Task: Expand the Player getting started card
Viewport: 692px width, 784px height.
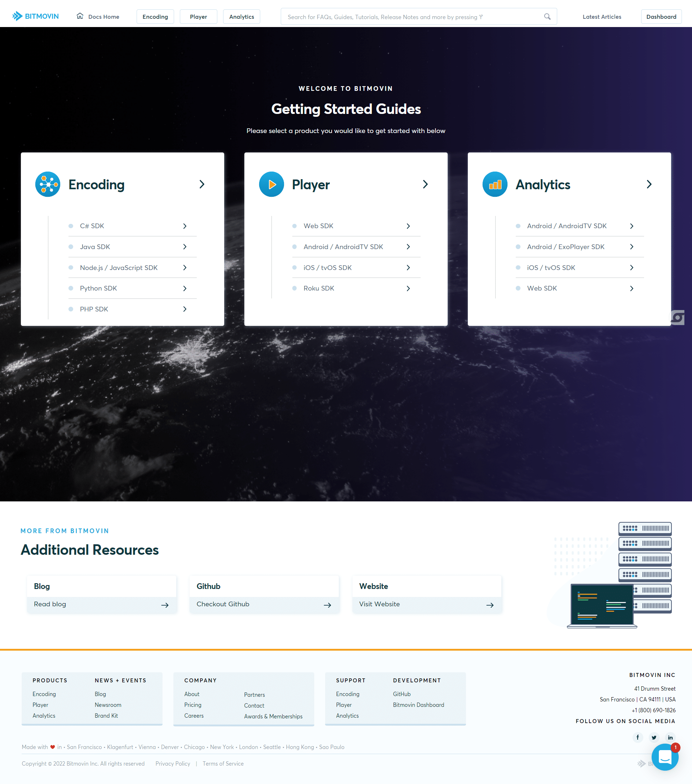Action: coord(426,183)
